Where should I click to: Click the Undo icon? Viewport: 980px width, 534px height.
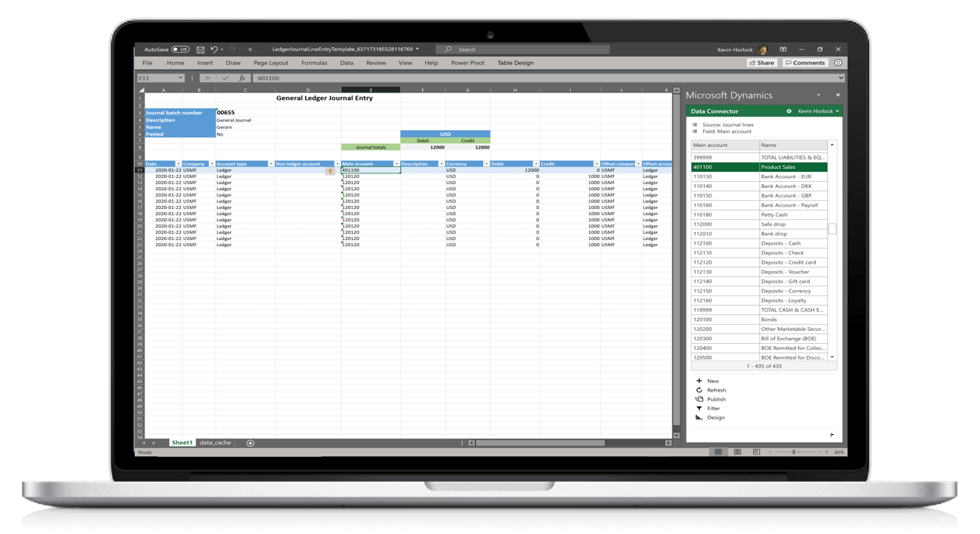pyautogui.click(x=213, y=48)
